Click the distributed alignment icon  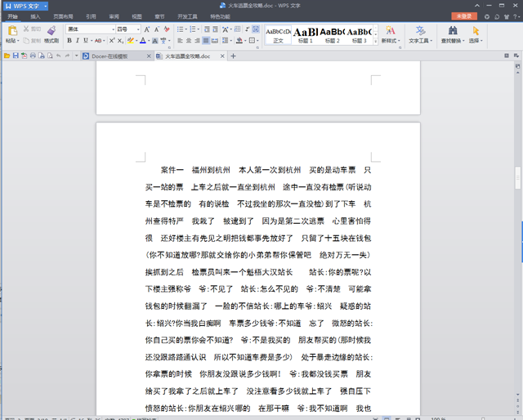(x=215, y=40)
